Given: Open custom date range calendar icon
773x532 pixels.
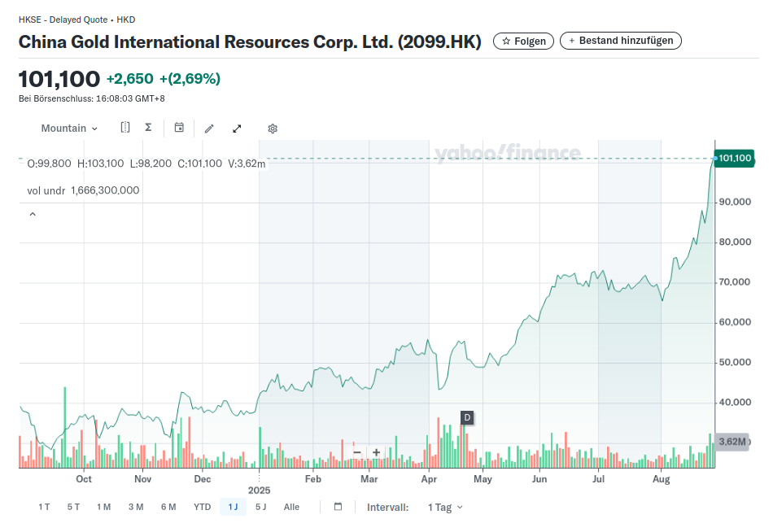Looking at the screenshot, I should click(338, 507).
